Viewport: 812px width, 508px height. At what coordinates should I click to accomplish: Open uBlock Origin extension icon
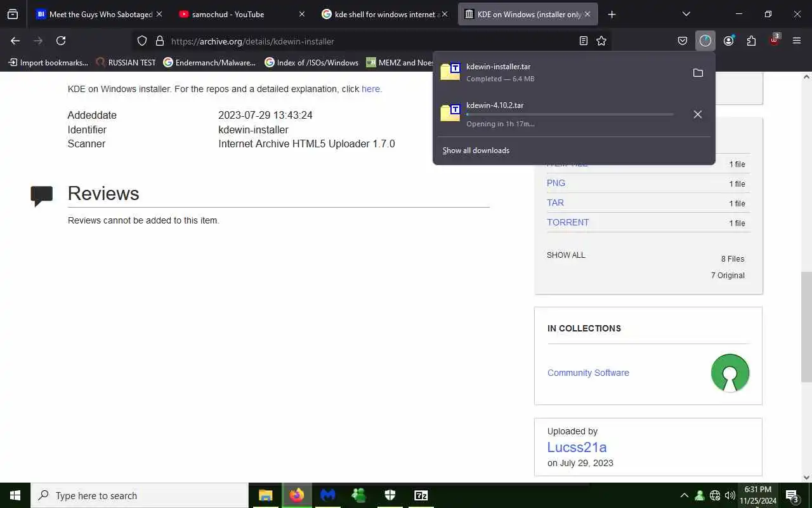(x=774, y=39)
